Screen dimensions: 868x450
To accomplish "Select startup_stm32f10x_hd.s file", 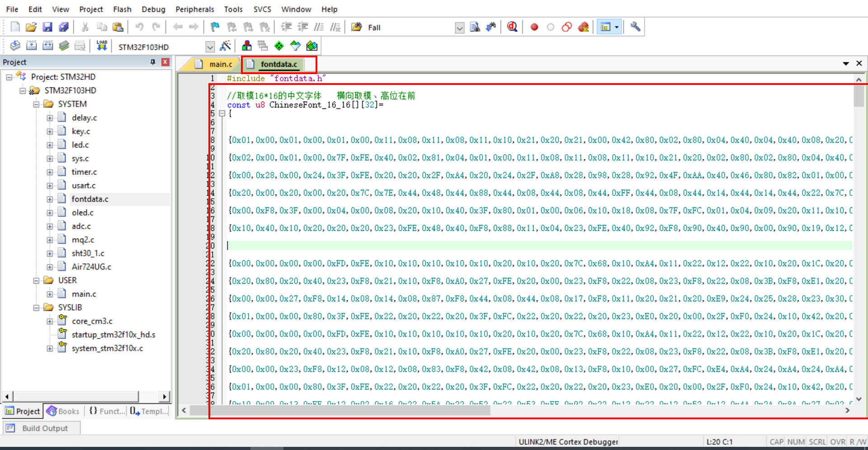I will coord(113,335).
